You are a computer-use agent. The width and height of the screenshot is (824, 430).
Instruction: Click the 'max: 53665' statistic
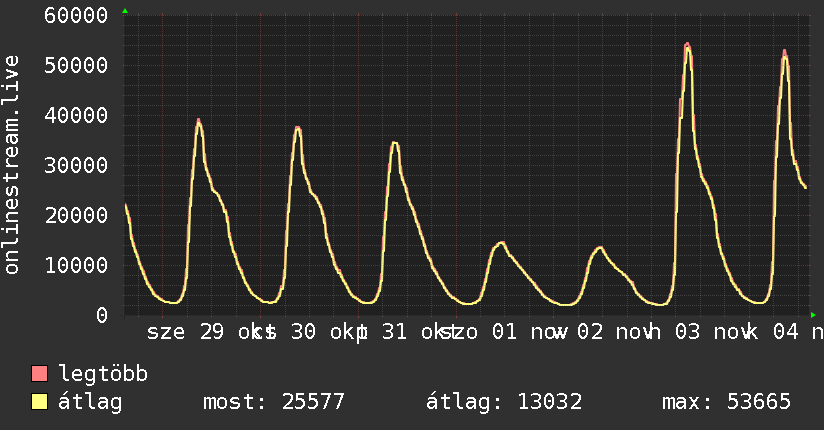(x=726, y=402)
